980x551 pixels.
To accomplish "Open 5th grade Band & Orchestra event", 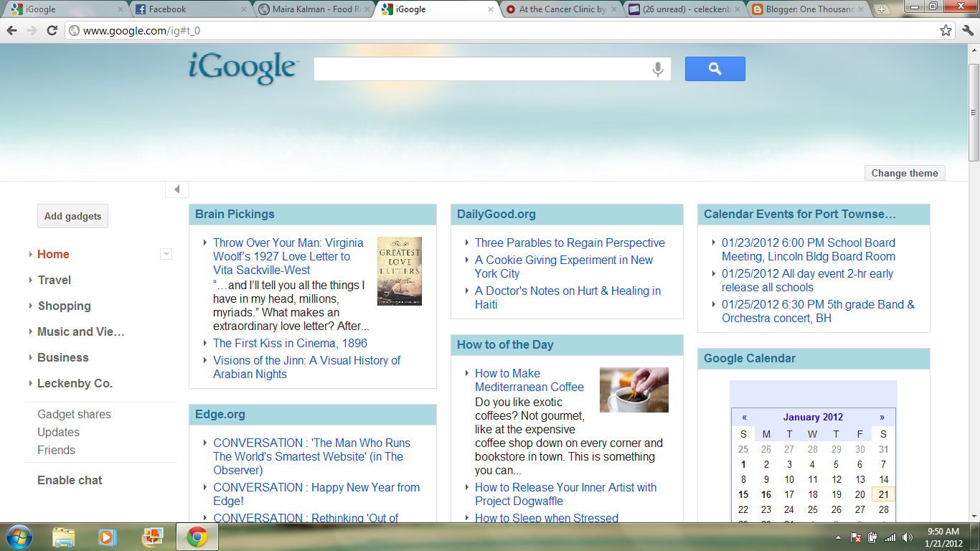I will click(x=818, y=311).
